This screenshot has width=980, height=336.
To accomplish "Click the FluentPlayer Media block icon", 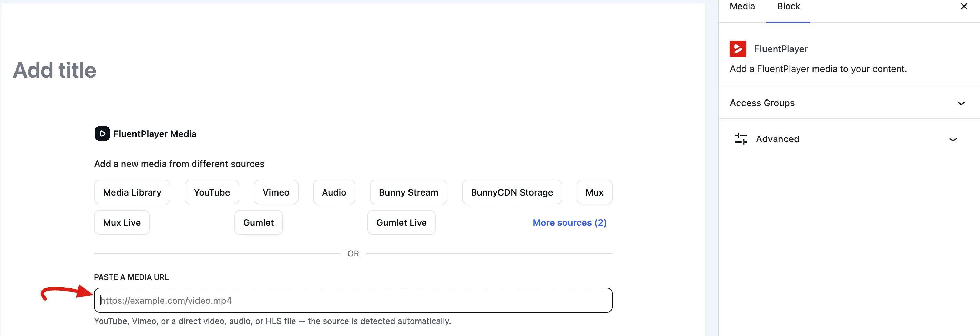I will [102, 134].
